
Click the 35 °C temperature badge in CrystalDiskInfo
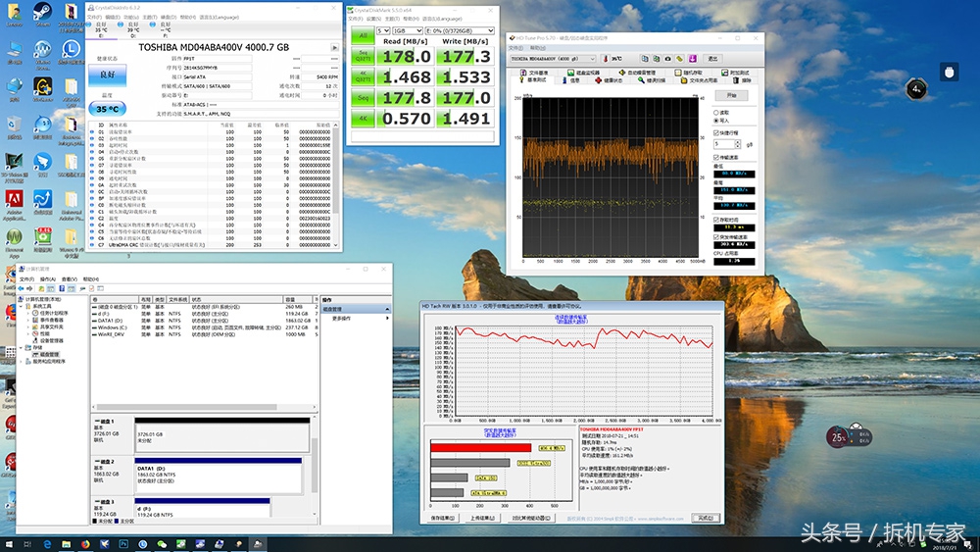pyautogui.click(x=107, y=109)
